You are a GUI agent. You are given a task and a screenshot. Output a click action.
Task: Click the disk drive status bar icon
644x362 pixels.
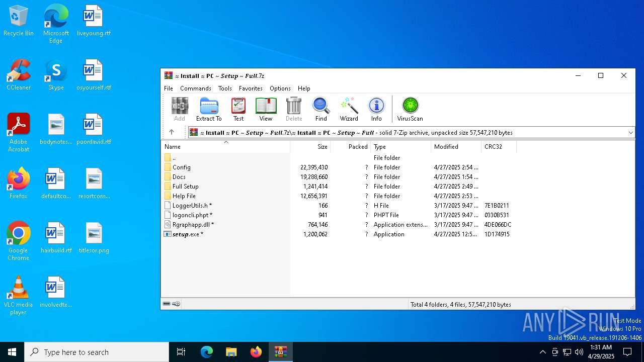(x=167, y=304)
